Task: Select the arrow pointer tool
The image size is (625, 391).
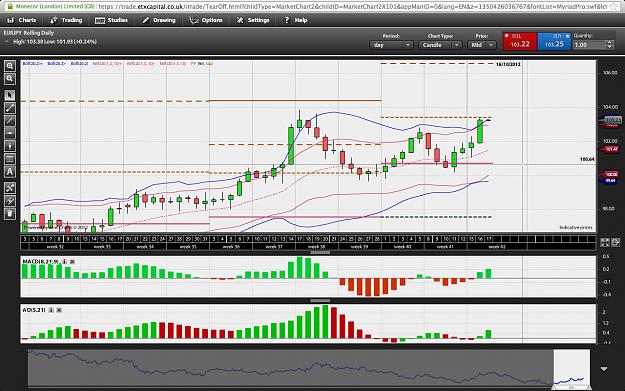Action: coord(10,95)
